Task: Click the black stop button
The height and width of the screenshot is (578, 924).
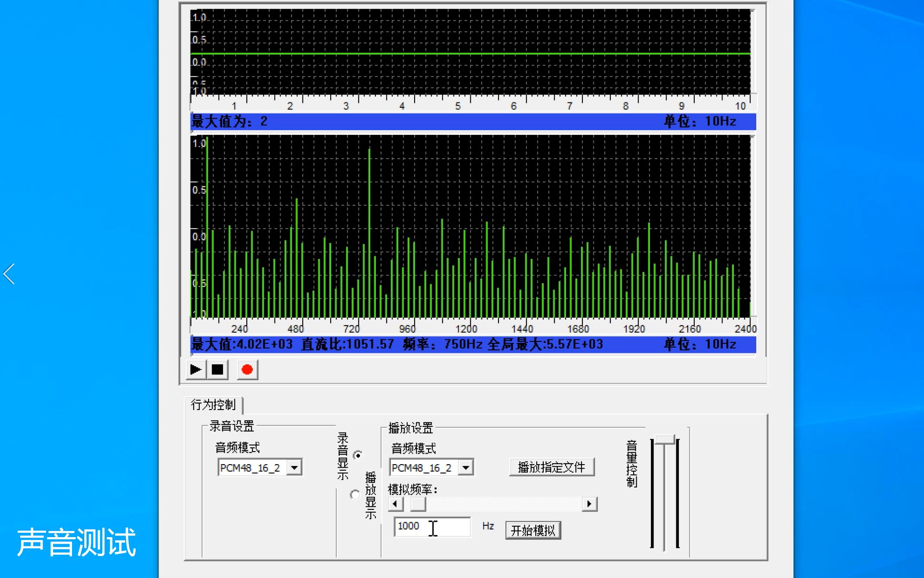Action: 217,370
